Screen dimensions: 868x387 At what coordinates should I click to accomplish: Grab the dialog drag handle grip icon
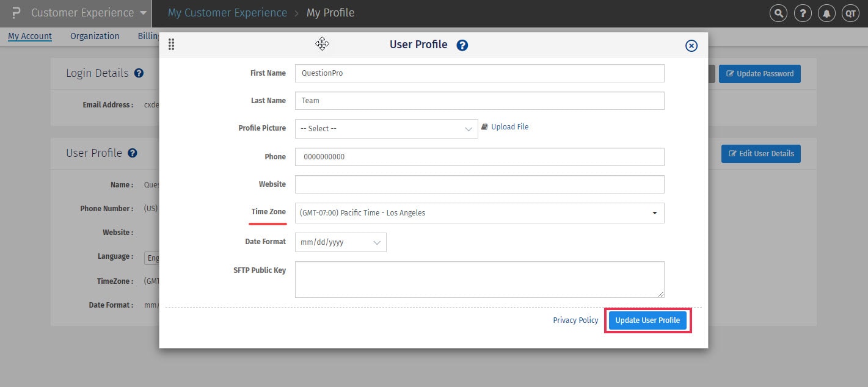171,45
